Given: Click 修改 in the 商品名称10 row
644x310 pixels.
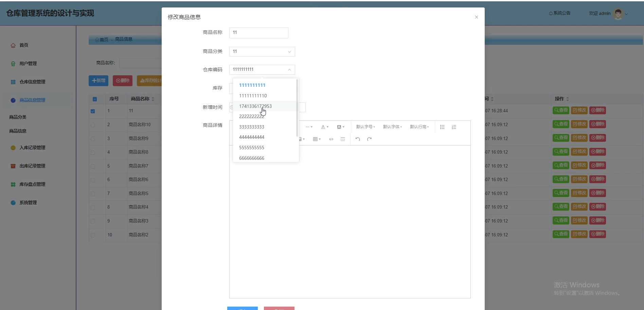Looking at the screenshot, I should (579, 124).
